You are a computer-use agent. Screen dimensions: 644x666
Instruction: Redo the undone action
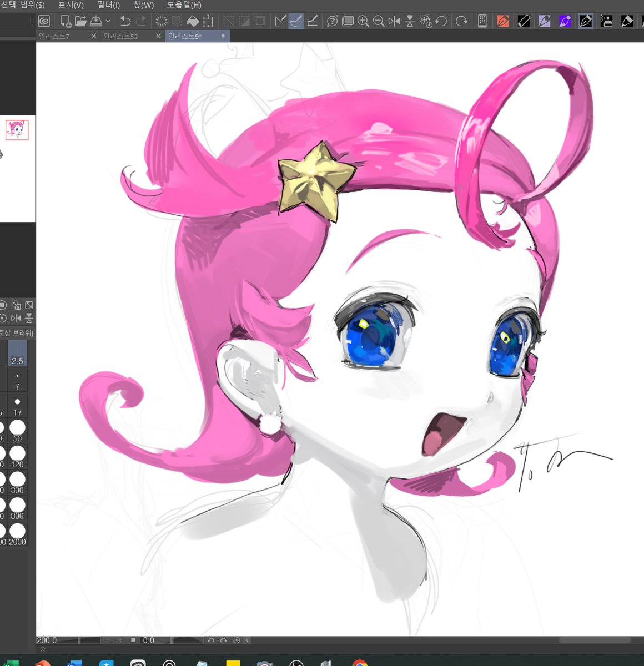pos(141,21)
